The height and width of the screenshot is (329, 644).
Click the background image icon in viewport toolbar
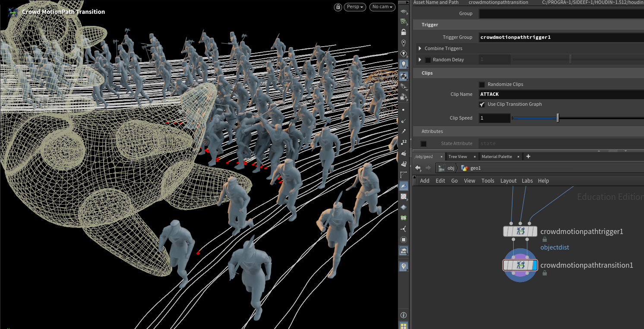pyautogui.click(x=404, y=250)
